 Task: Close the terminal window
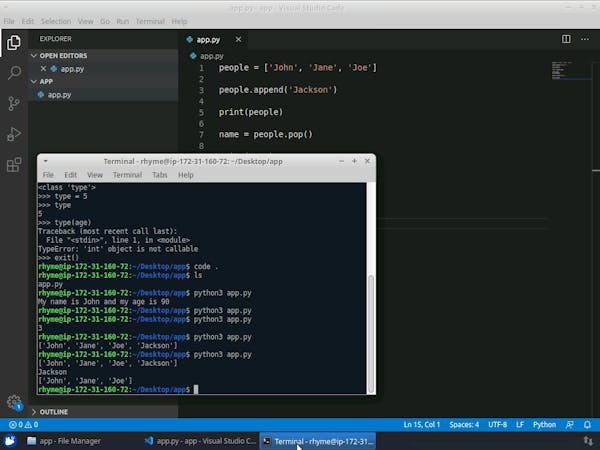367,161
